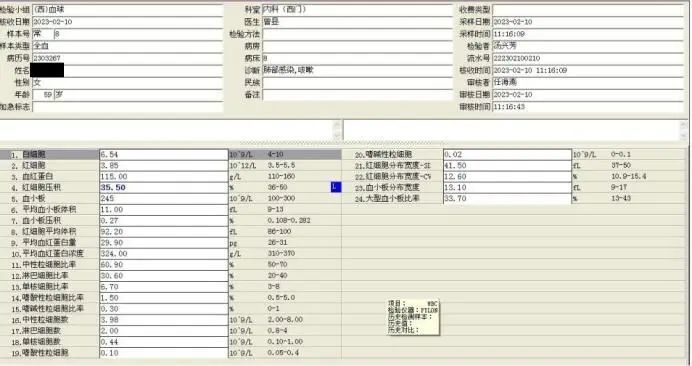
Task: Click the reference range 0.108-0.282
Action: coord(289,221)
